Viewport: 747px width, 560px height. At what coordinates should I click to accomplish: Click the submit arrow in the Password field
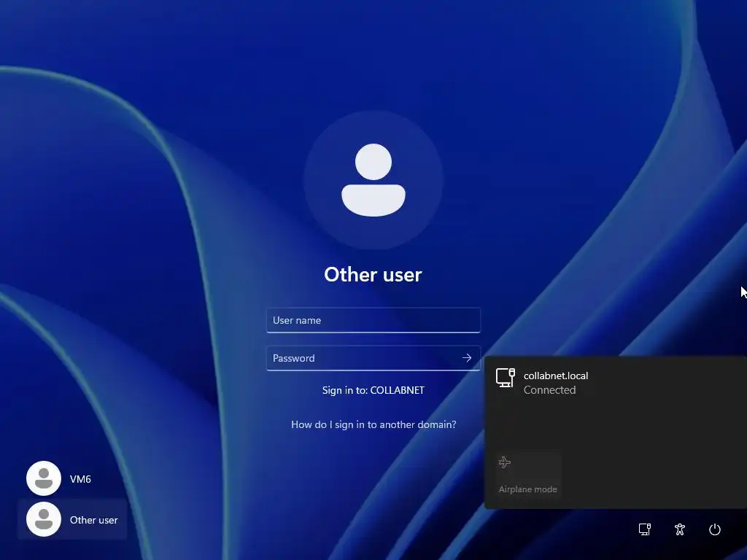click(467, 358)
